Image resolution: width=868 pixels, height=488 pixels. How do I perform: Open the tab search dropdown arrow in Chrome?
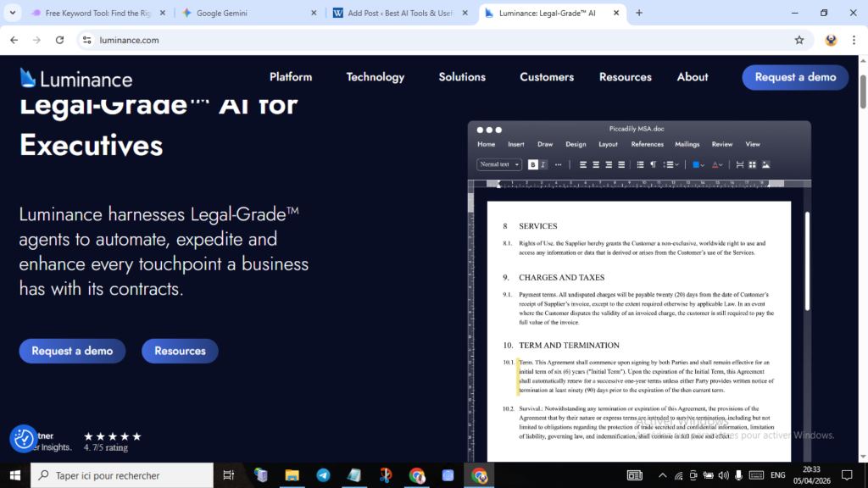click(12, 13)
